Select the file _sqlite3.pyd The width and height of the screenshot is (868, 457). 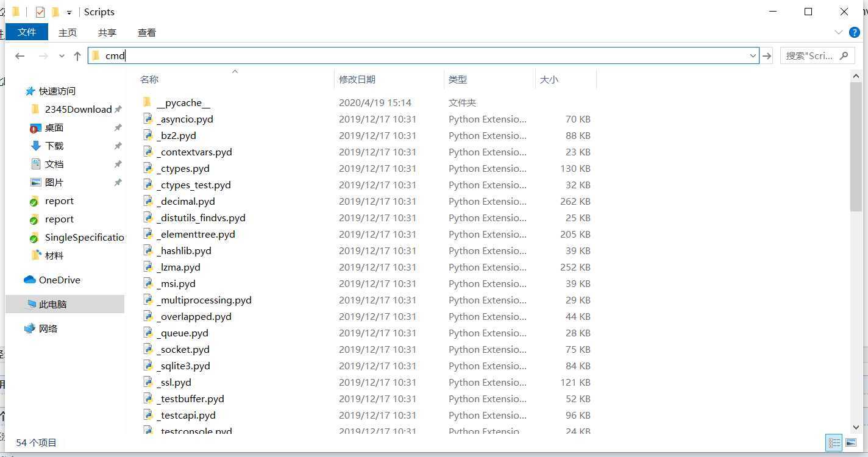(x=183, y=366)
